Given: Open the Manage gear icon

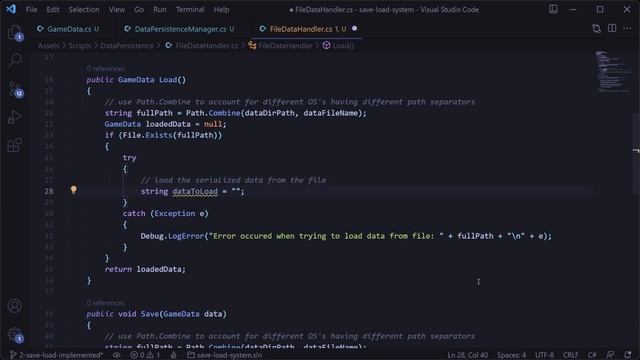Looking at the screenshot, I should [15, 335].
